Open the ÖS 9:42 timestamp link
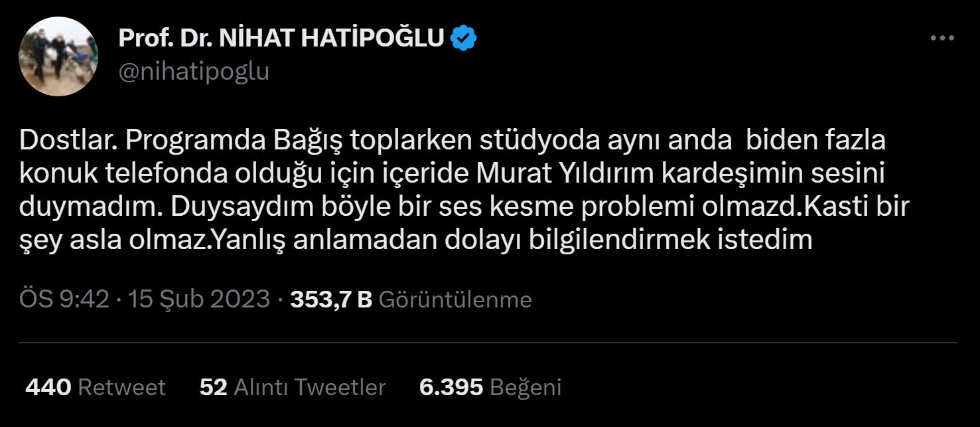This screenshot has width=980, height=427. coord(64,299)
